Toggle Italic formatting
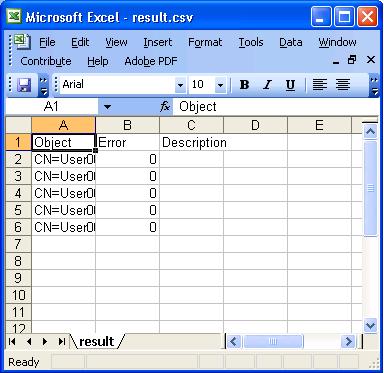This screenshot has height=373, width=384. (x=267, y=85)
